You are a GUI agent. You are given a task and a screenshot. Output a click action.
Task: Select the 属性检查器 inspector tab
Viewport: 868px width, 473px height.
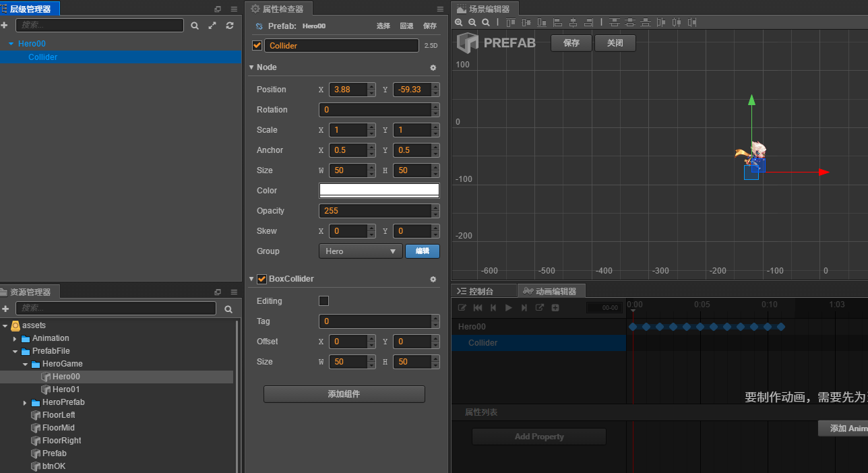[278, 9]
